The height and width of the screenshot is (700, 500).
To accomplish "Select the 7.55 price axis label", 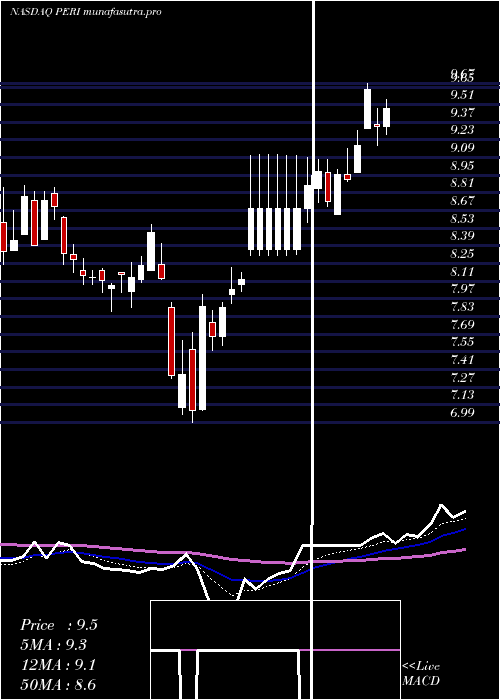I will pyautogui.click(x=462, y=342).
